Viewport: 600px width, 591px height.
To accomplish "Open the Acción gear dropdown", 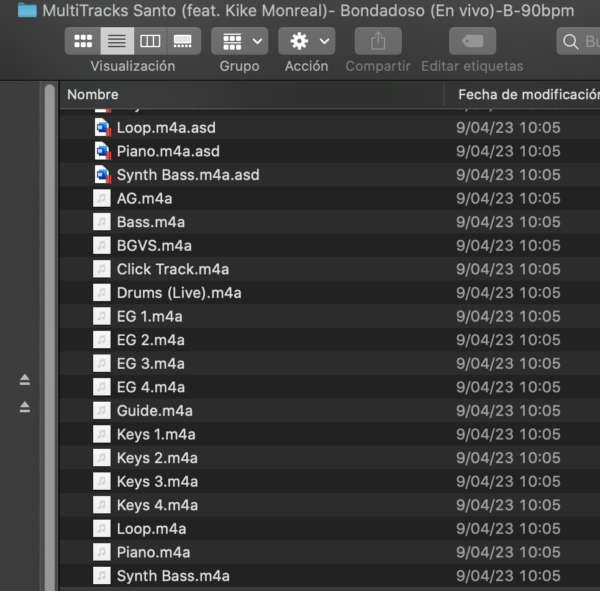I will point(307,41).
